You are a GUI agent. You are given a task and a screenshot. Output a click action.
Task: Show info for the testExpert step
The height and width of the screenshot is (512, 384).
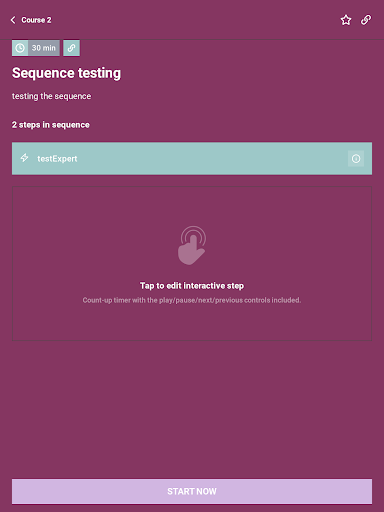pyautogui.click(x=356, y=159)
